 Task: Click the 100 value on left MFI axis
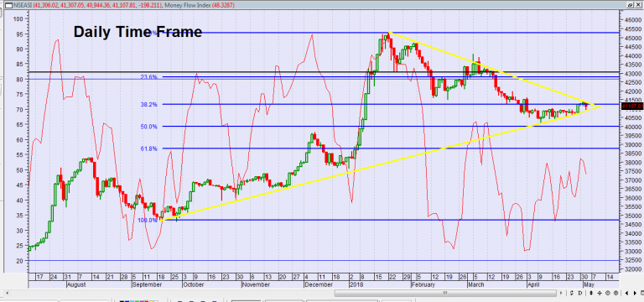click(x=18, y=19)
